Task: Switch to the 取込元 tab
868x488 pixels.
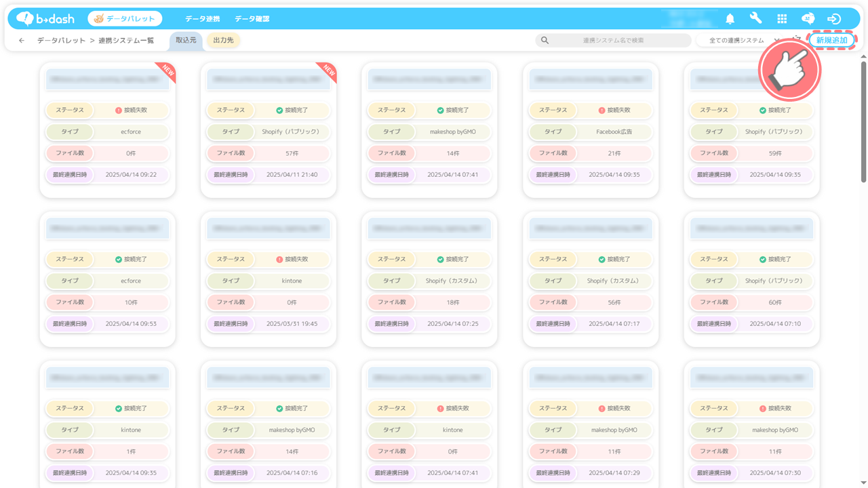Action: coord(186,41)
